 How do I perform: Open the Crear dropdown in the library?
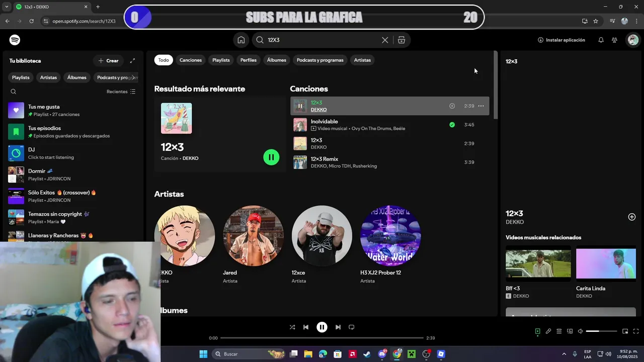[x=108, y=60]
